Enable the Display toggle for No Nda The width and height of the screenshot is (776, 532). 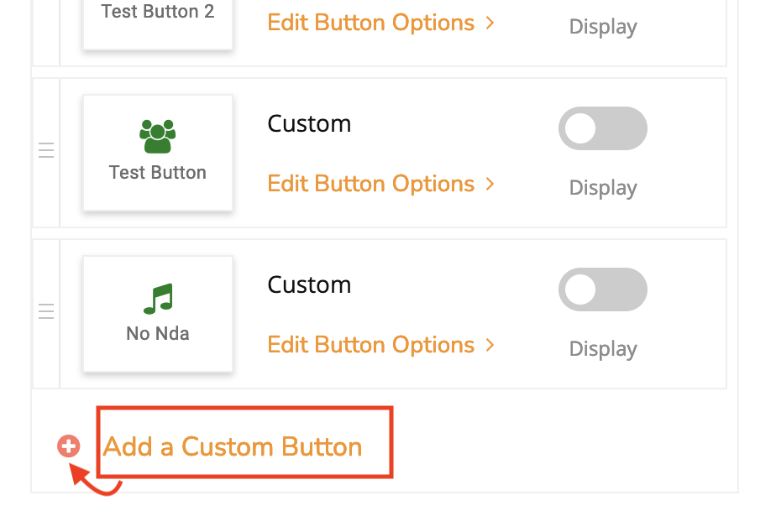[602, 289]
